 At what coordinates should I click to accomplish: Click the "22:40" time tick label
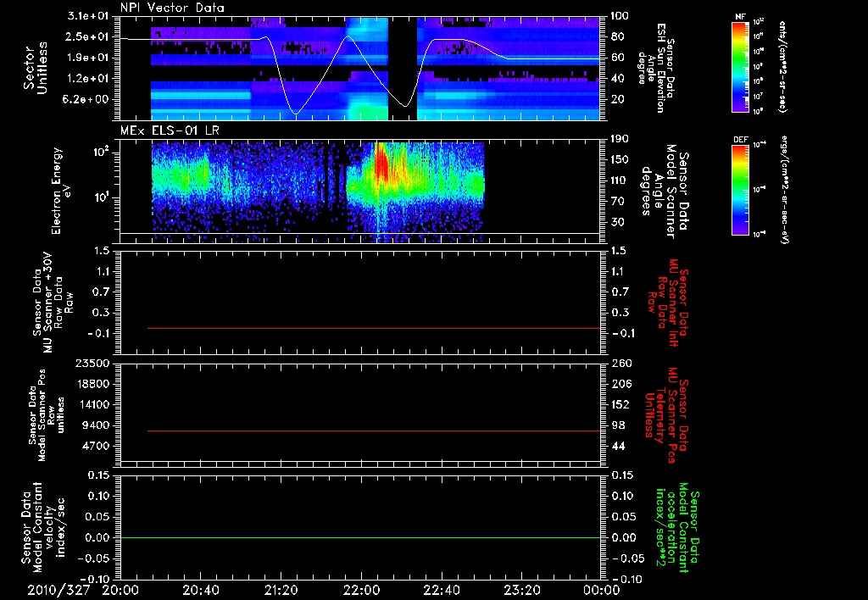coord(442,591)
